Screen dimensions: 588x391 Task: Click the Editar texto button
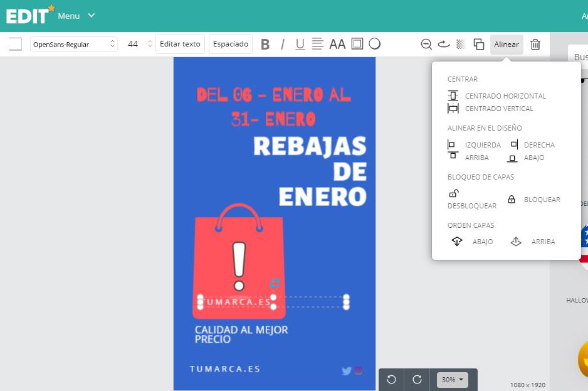[x=180, y=44]
